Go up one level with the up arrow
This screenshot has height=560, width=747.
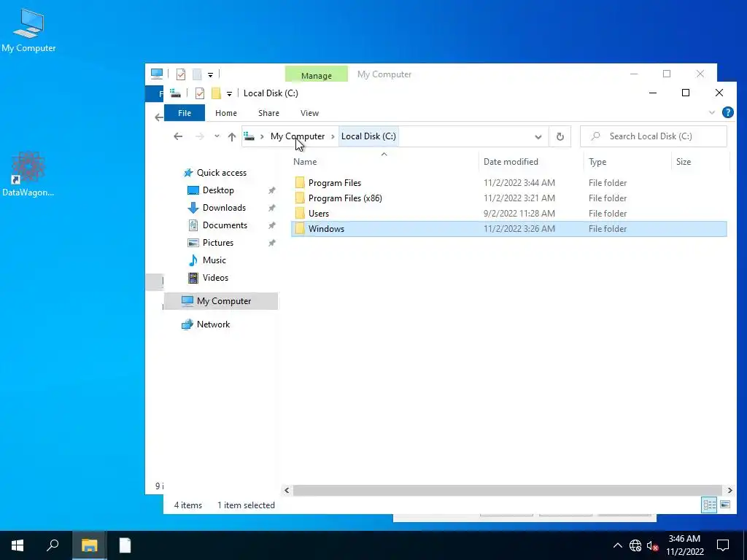click(x=232, y=136)
